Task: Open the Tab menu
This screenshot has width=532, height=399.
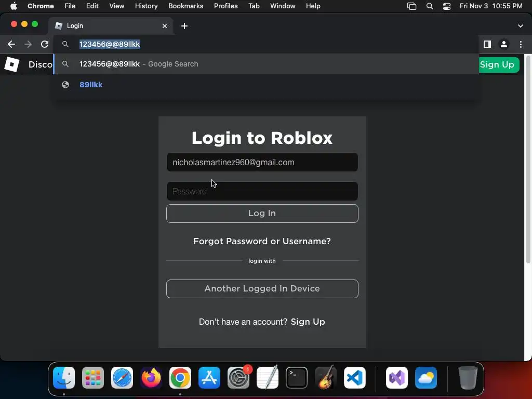Action: coord(254,6)
